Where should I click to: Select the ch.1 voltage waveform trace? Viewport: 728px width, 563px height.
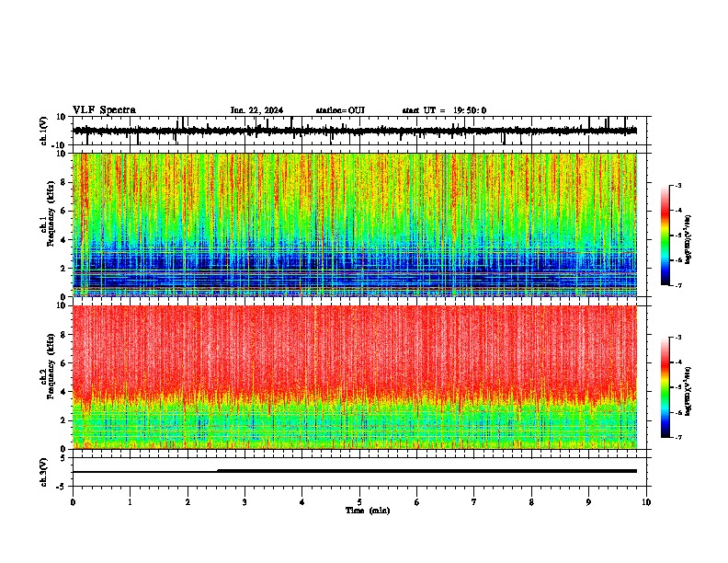(355, 131)
